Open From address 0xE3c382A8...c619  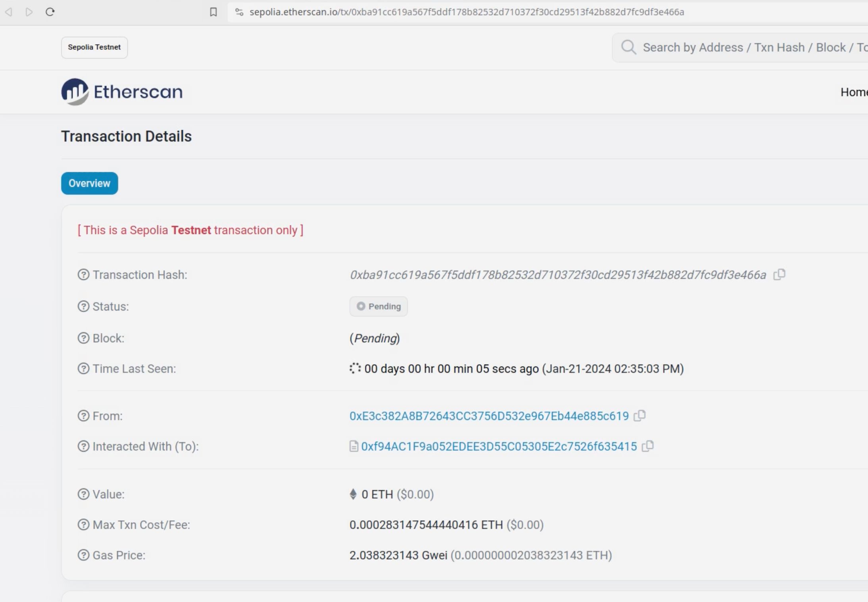(489, 416)
